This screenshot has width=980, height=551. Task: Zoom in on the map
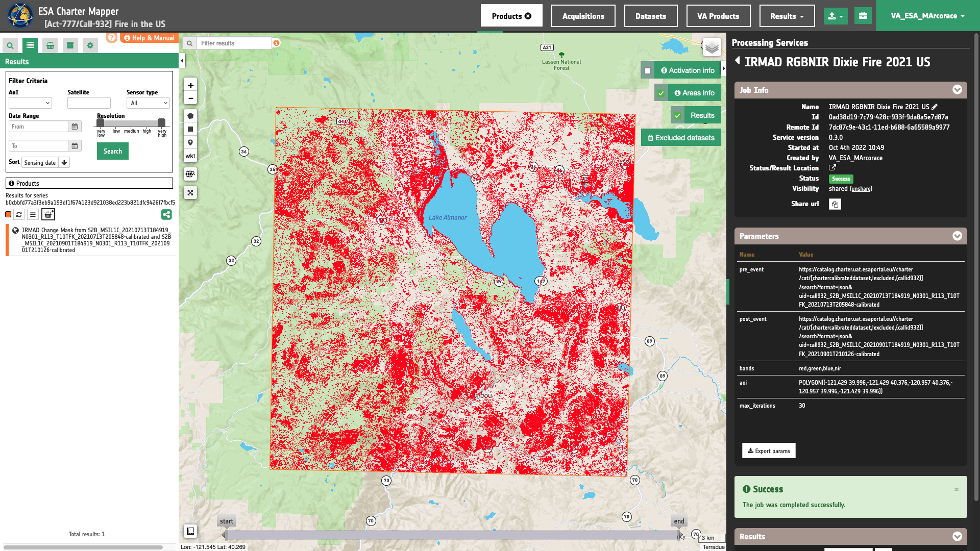coord(190,85)
